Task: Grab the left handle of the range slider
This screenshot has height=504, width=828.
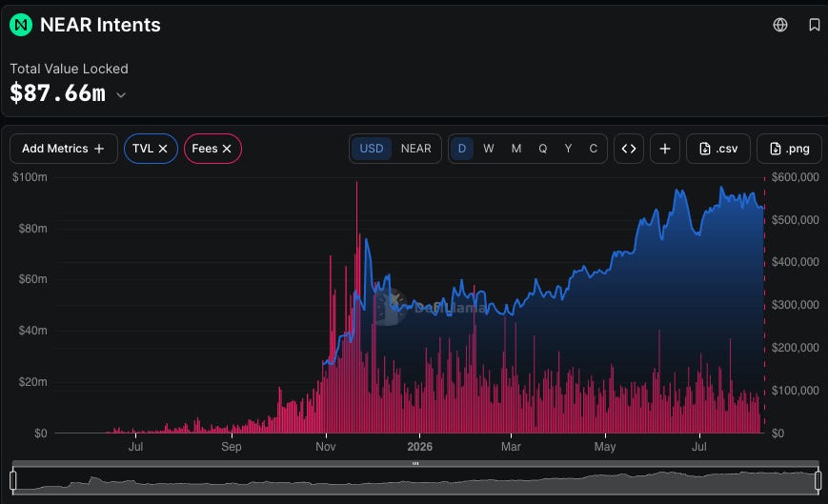Action: pos(13,480)
